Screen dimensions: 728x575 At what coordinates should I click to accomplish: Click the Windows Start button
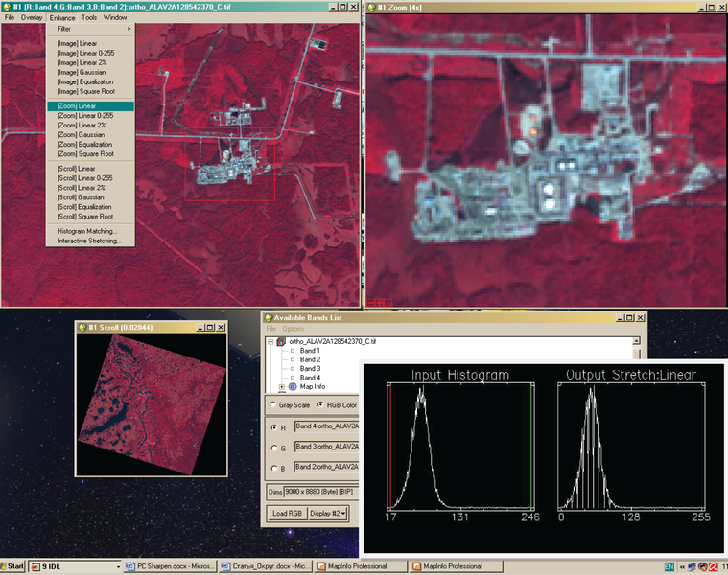[x=13, y=566]
